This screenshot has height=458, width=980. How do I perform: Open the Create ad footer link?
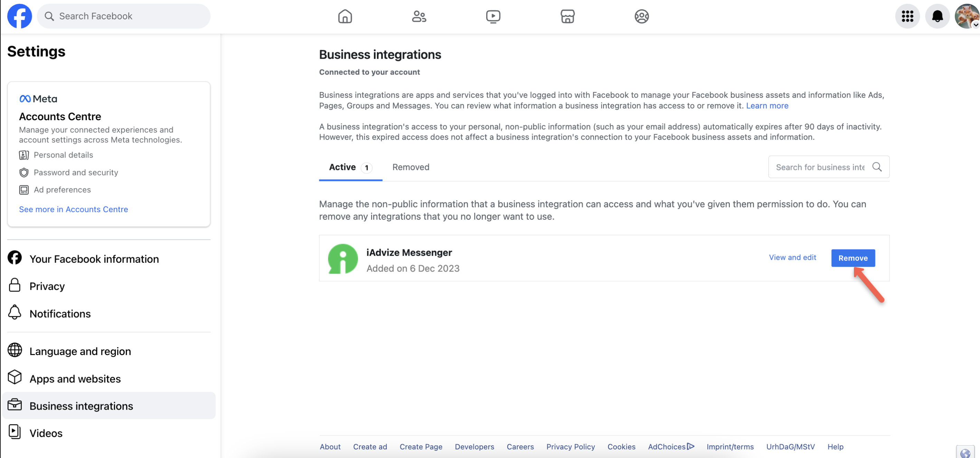tap(370, 447)
